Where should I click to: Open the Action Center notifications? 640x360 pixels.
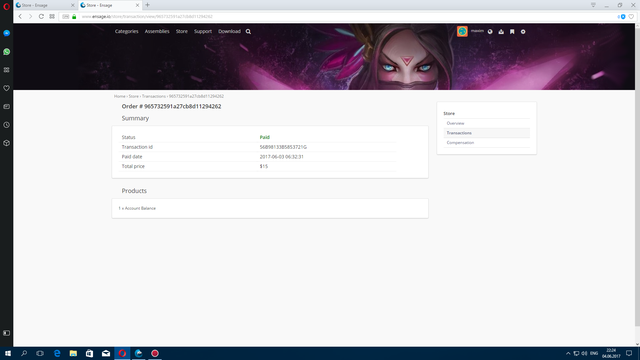point(629,353)
